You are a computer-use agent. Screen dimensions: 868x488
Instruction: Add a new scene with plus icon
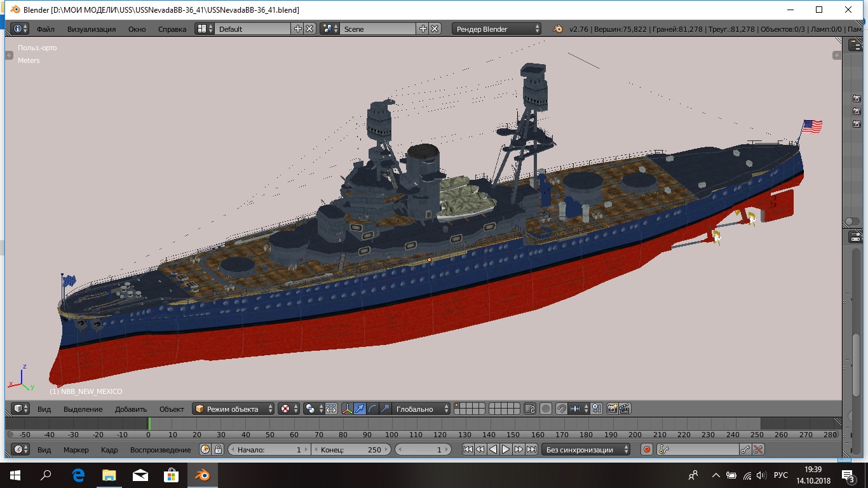click(423, 29)
